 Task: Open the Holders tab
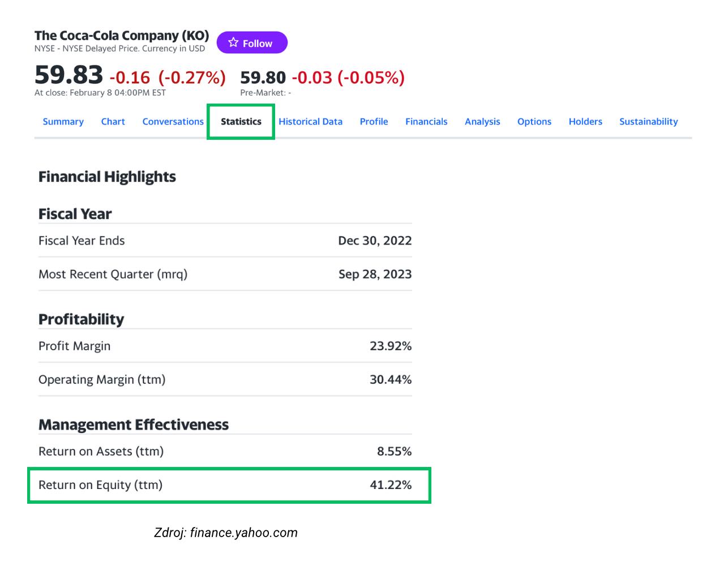click(586, 122)
